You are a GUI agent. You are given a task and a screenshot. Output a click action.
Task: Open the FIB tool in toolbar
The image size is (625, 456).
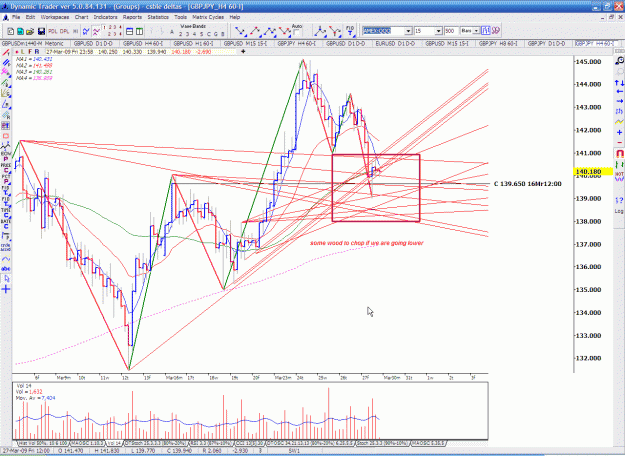(350, 30)
